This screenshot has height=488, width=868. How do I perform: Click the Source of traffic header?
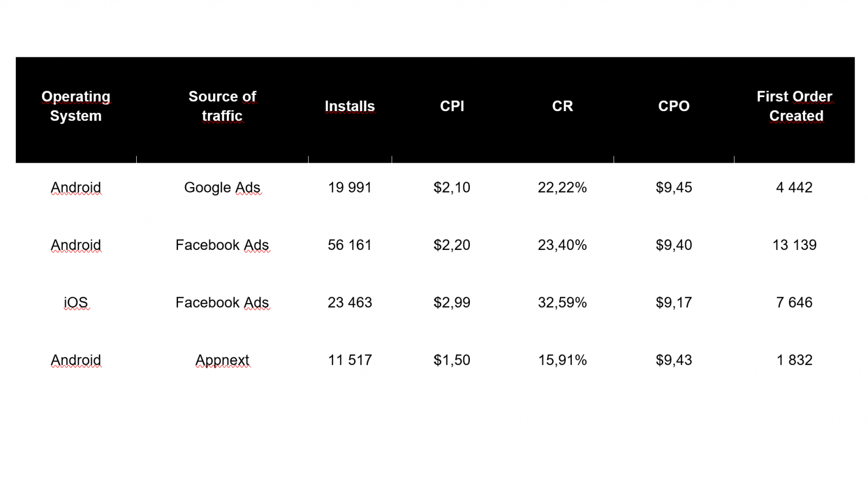click(222, 106)
